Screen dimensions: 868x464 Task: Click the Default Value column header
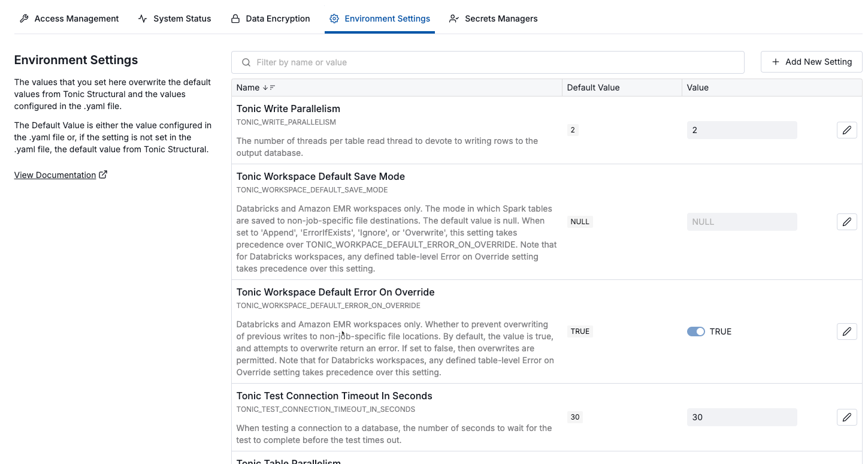tap(593, 88)
